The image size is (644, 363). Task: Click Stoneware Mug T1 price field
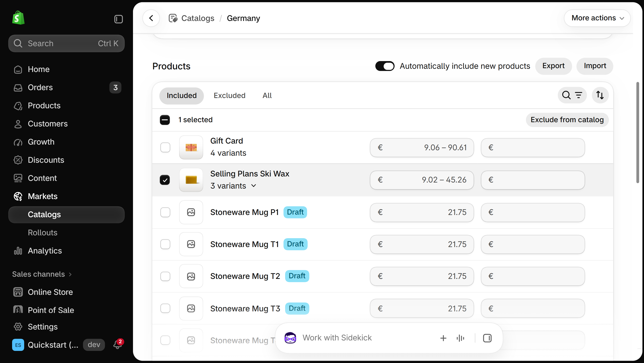click(422, 244)
